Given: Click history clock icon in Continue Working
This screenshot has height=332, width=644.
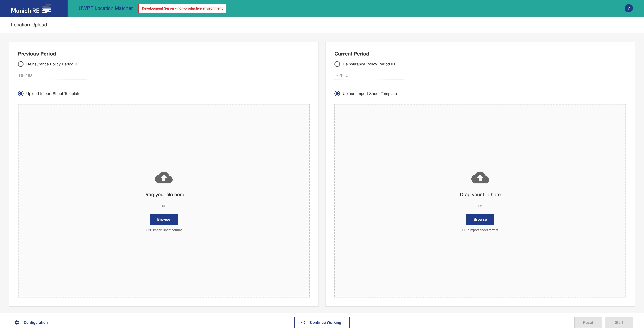Looking at the screenshot, I should (303, 322).
